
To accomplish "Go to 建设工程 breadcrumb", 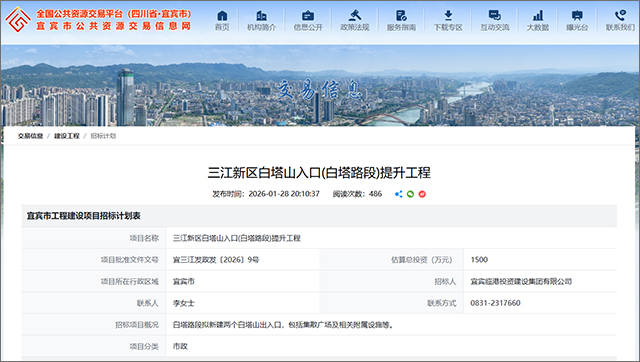I will point(67,136).
